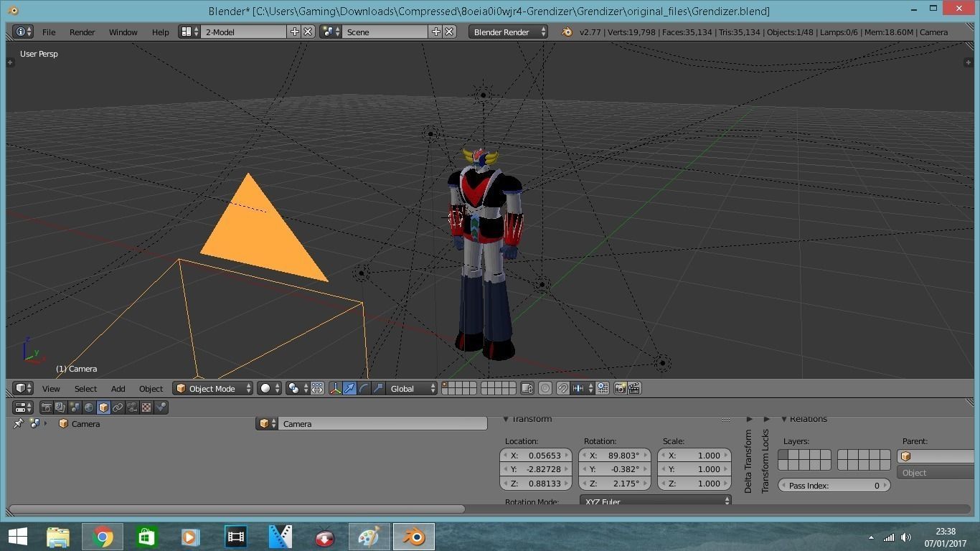Open the Object Data properties tab
This screenshot has width=980, height=551.
click(x=132, y=408)
